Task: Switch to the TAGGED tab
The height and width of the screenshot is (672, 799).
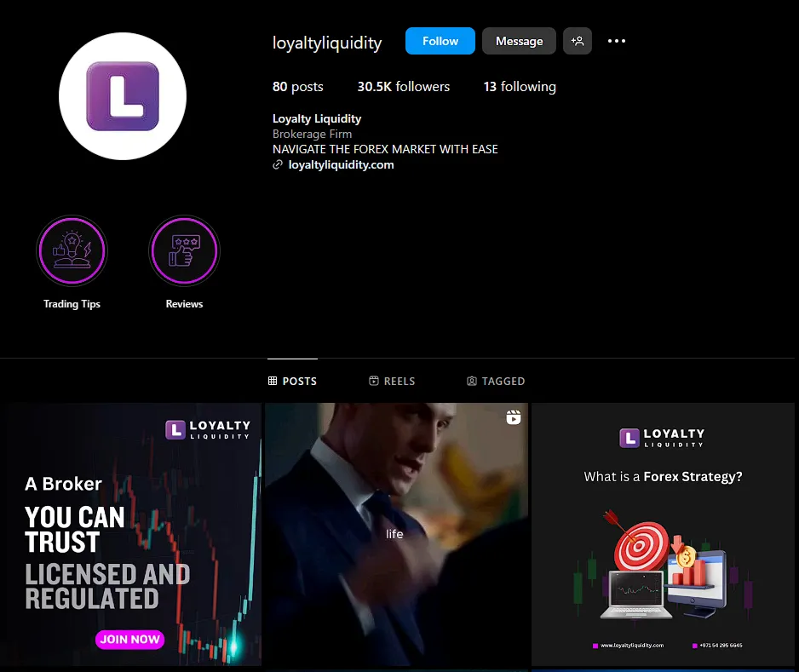Action: tap(496, 381)
